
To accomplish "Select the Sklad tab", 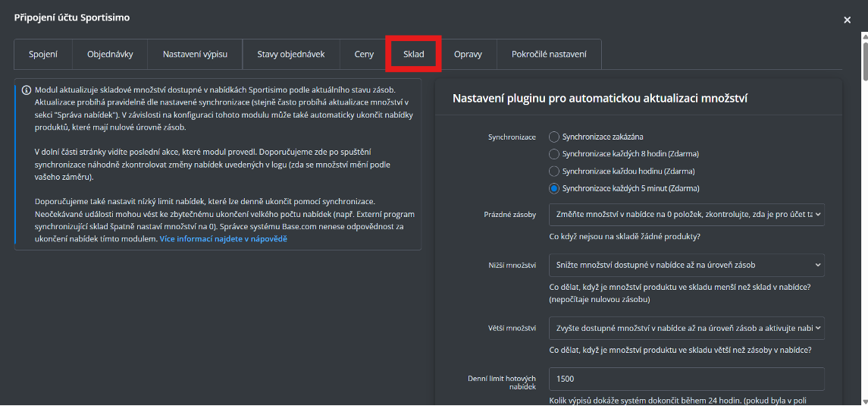I will 413,55.
